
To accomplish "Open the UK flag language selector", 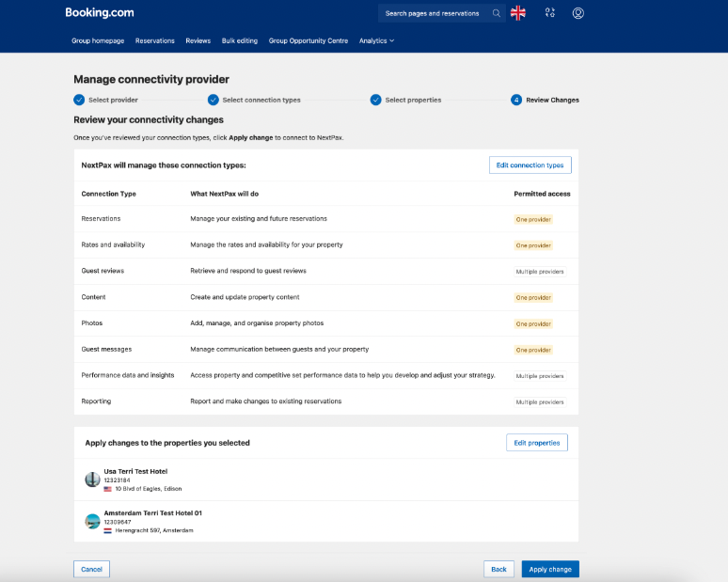I will 518,13.
